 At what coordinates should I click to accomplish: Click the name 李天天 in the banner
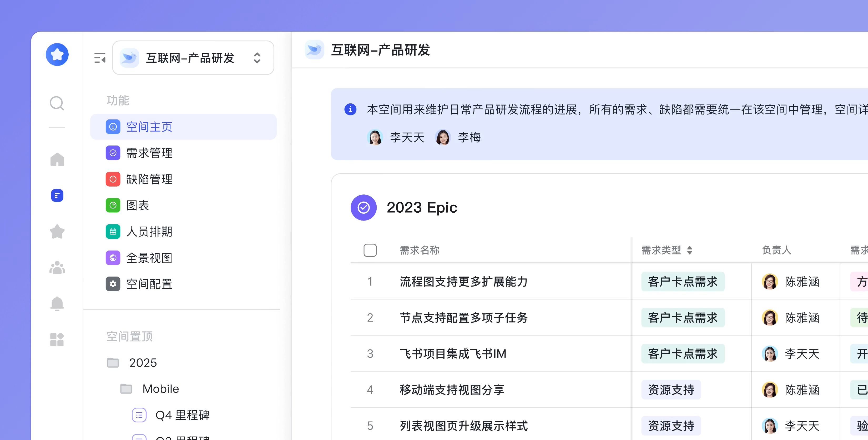click(407, 137)
